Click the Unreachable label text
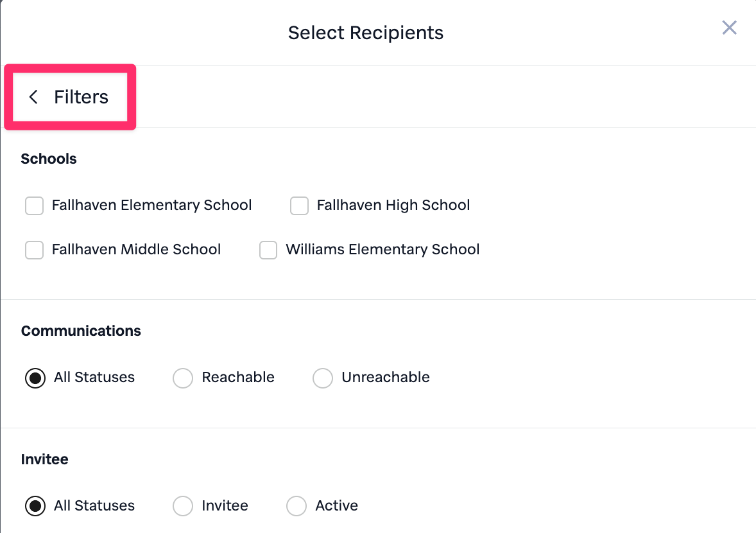Screen dimensions: 756x533 point(385,377)
